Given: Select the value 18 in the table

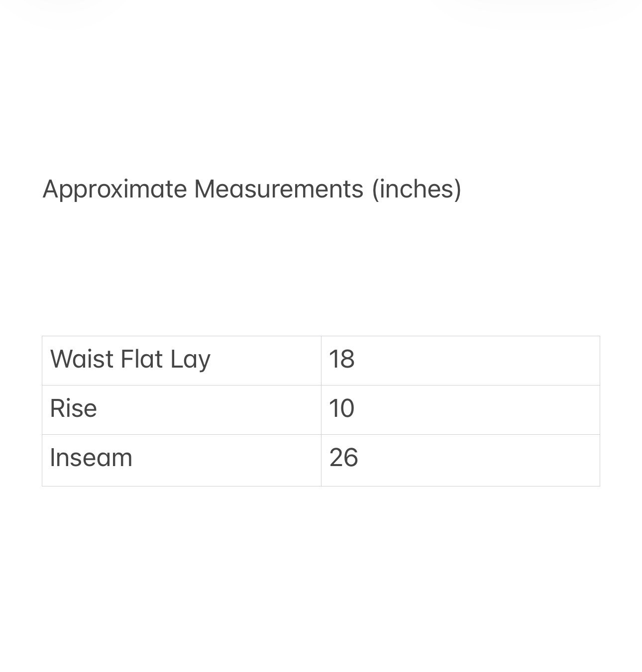Looking at the screenshot, I should (341, 359).
